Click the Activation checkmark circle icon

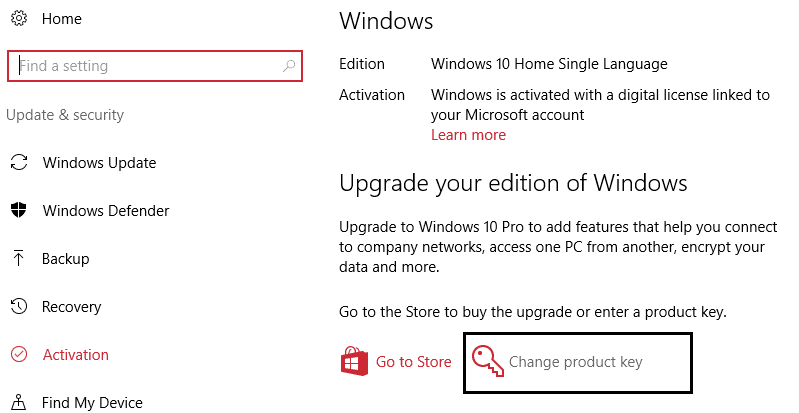pyautogui.click(x=18, y=355)
